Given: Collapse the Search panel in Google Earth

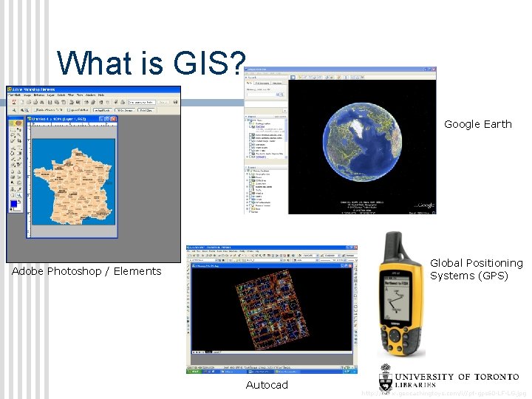Looking at the screenshot, I should pyautogui.click(x=247, y=78).
